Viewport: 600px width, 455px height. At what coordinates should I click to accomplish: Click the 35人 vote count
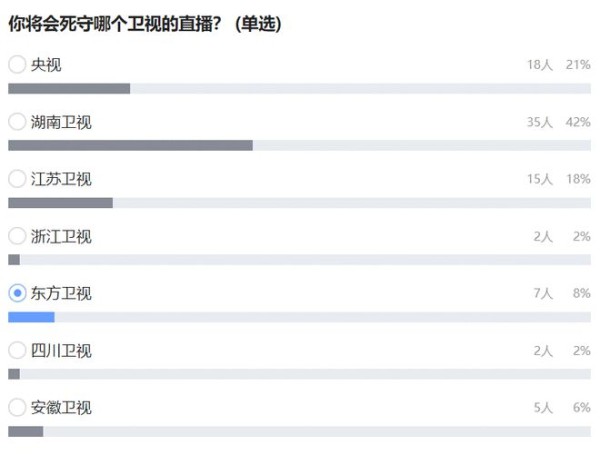click(x=540, y=122)
